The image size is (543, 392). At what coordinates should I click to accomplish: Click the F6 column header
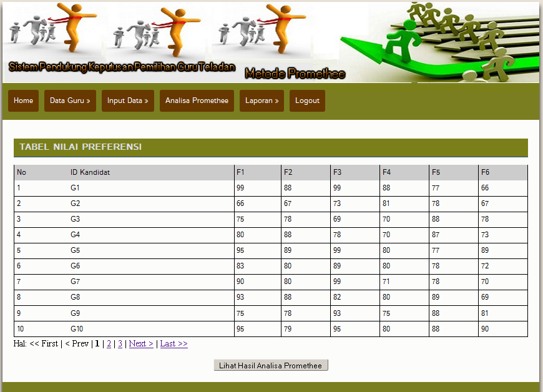(x=503, y=172)
